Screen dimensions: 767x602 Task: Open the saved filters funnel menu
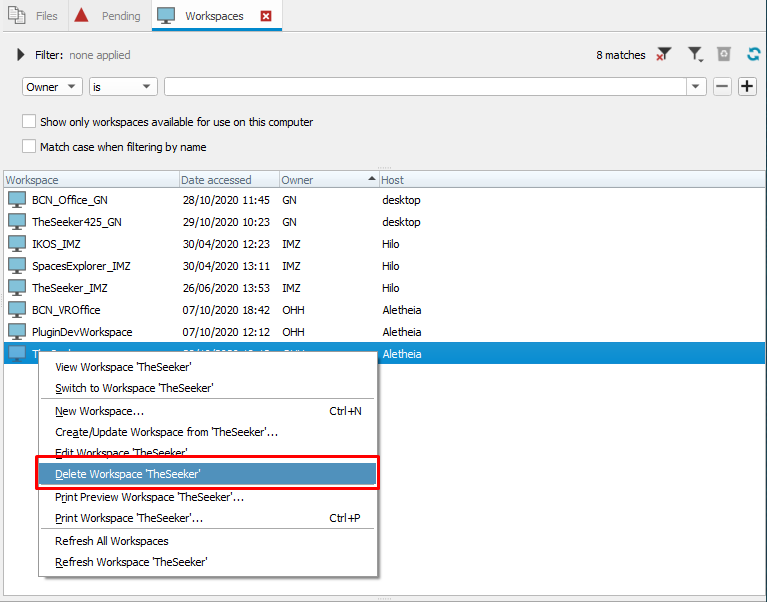pos(695,54)
